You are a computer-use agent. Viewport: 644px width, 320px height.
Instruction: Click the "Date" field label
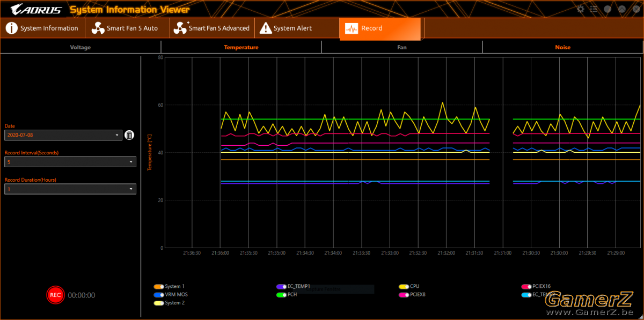pyautogui.click(x=10, y=126)
